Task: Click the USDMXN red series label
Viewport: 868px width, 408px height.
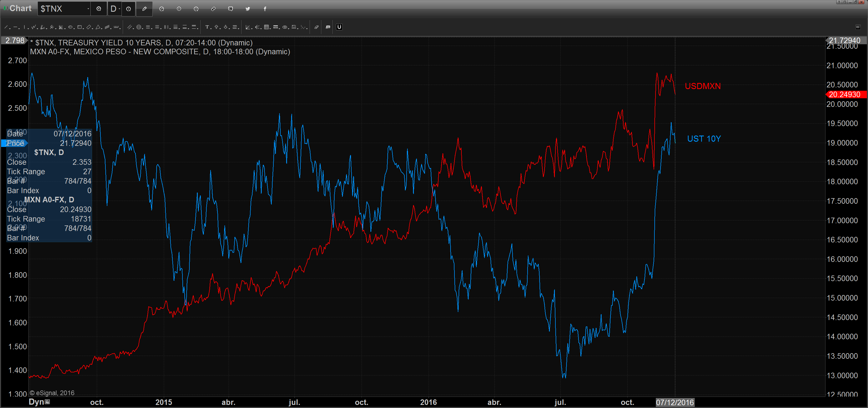Action: pyautogui.click(x=703, y=86)
